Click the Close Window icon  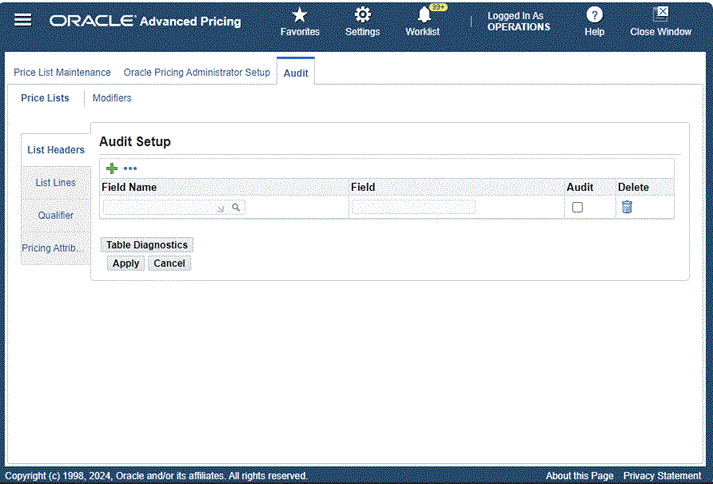tap(660, 15)
